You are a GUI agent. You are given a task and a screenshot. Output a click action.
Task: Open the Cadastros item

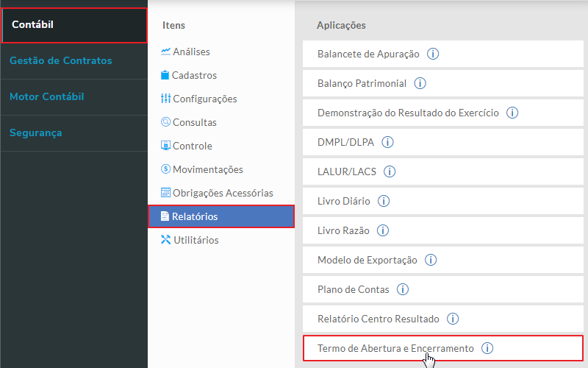(194, 75)
